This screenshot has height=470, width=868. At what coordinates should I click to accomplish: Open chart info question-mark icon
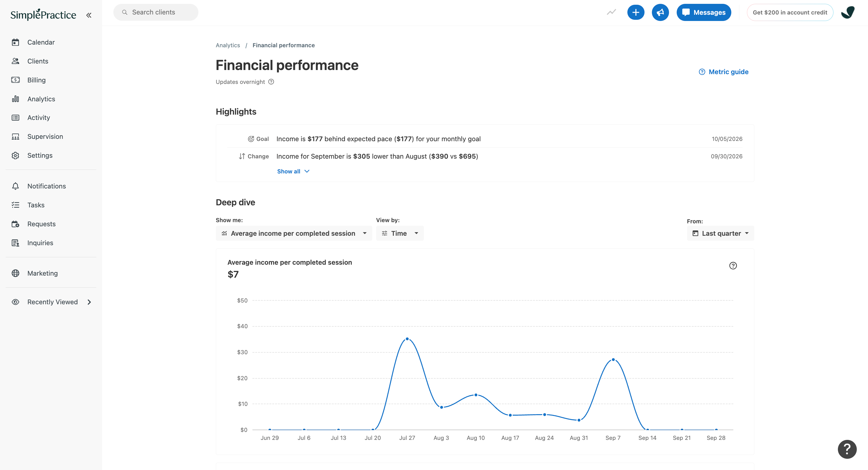tap(733, 266)
